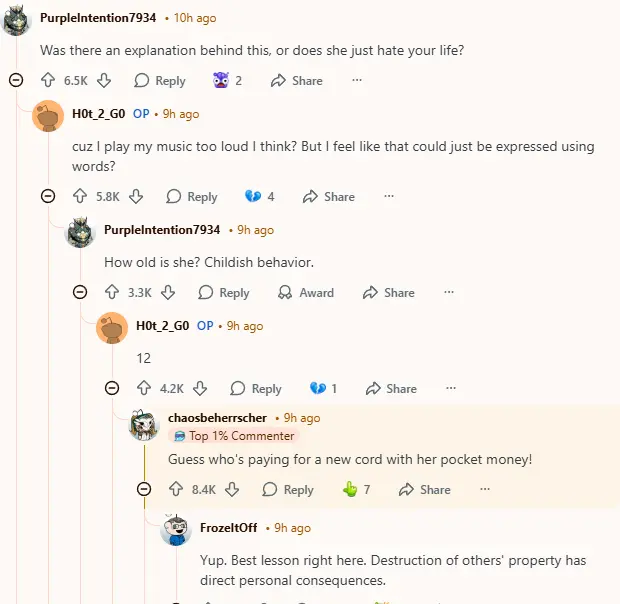Viewport: 620px width, 604px height.
Task: Collapse H0t_2_G0's loud music reply thread
Action: [48, 196]
